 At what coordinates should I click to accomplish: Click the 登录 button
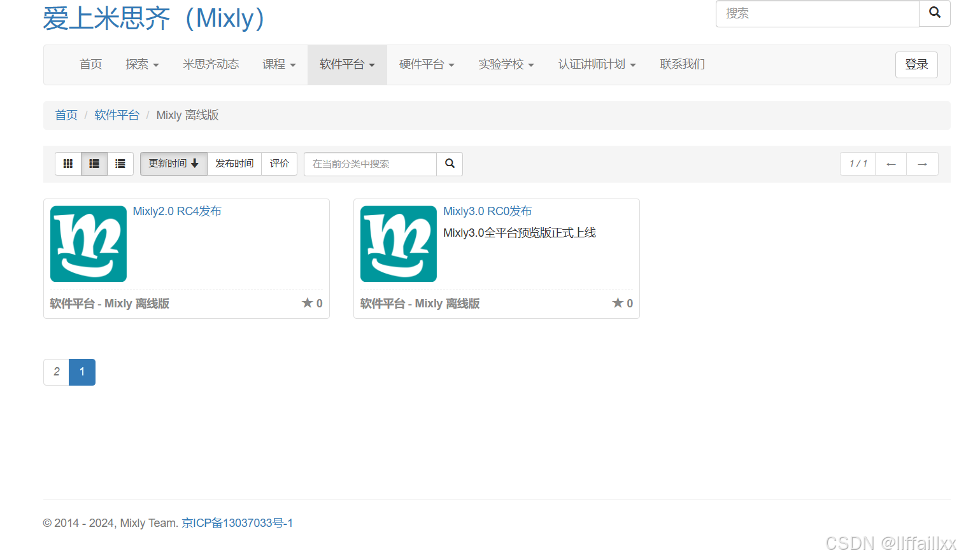point(916,64)
